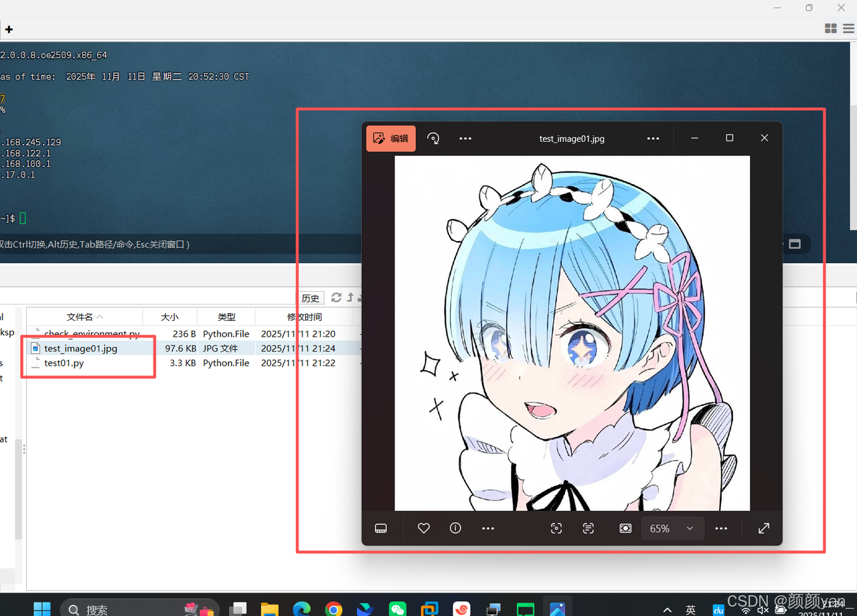The width and height of the screenshot is (857, 616).
Task: Open the image info panel
Action: 455,528
